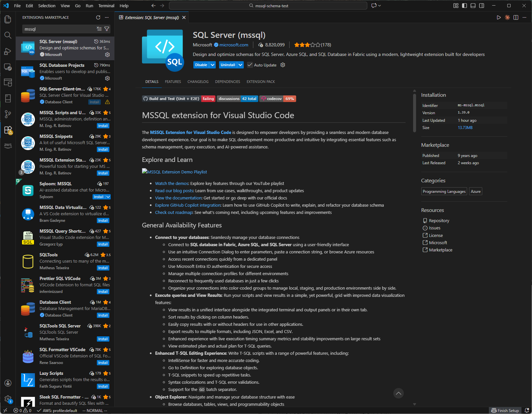Click the command center box mssql-schema-test
Viewport: 532px width, 414px height.
[268, 6]
